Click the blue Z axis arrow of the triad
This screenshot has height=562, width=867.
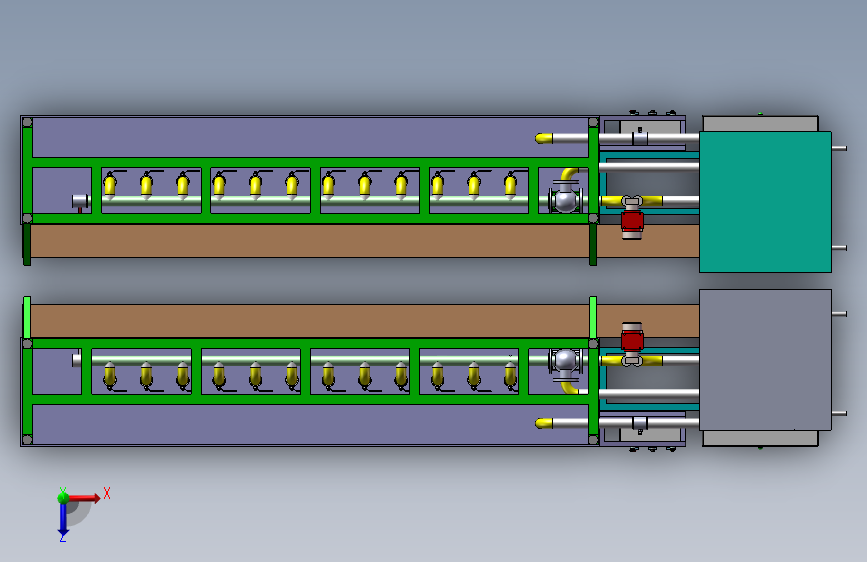pos(63,520)
